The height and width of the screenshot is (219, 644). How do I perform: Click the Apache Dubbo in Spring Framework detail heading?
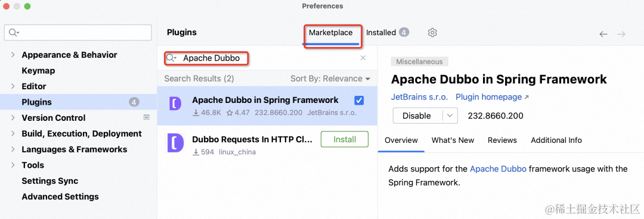coord(499,79)
